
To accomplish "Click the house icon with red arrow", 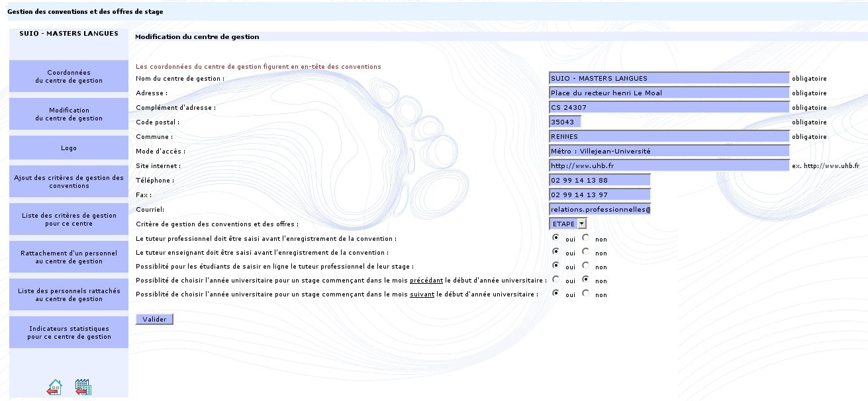I will [54, 387].
